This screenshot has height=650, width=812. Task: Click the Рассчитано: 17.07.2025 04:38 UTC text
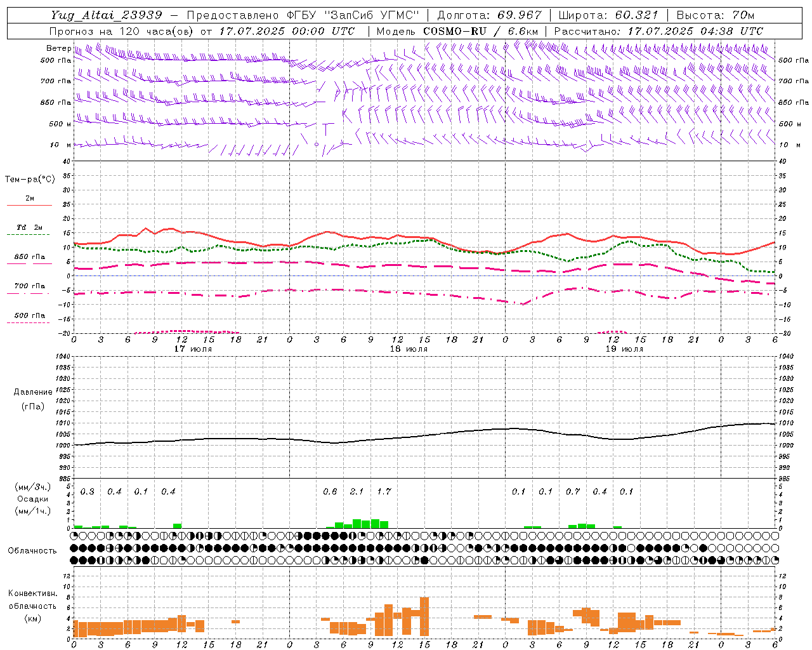tap(658, 31)
